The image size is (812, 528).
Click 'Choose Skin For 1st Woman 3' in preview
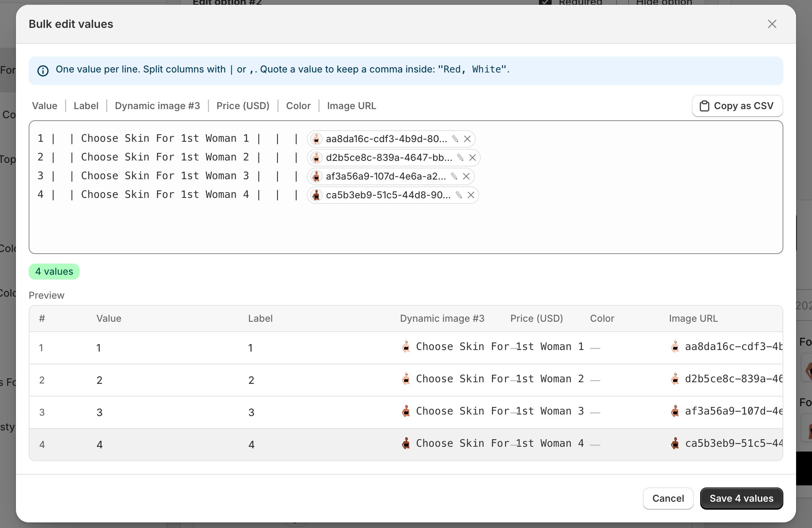[500, 411]
